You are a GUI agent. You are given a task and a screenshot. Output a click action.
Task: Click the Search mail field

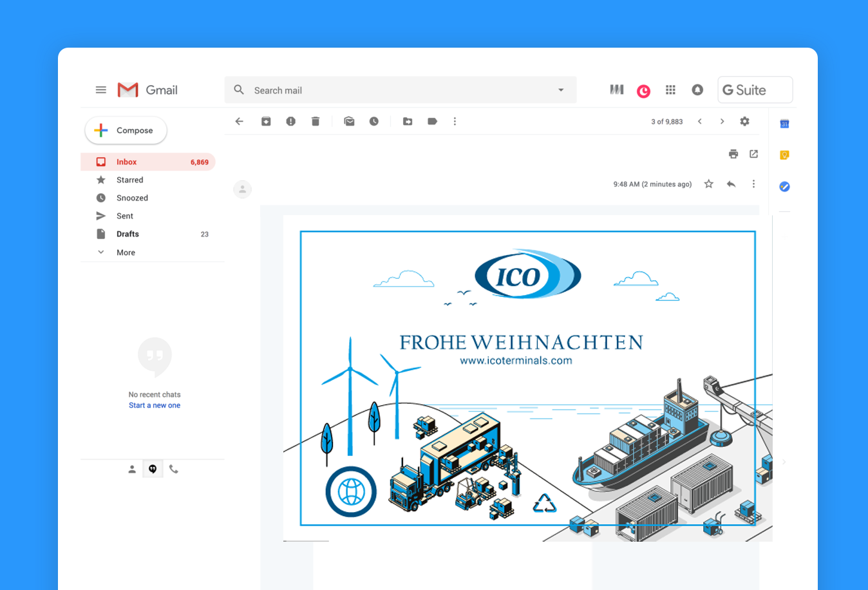401,90
